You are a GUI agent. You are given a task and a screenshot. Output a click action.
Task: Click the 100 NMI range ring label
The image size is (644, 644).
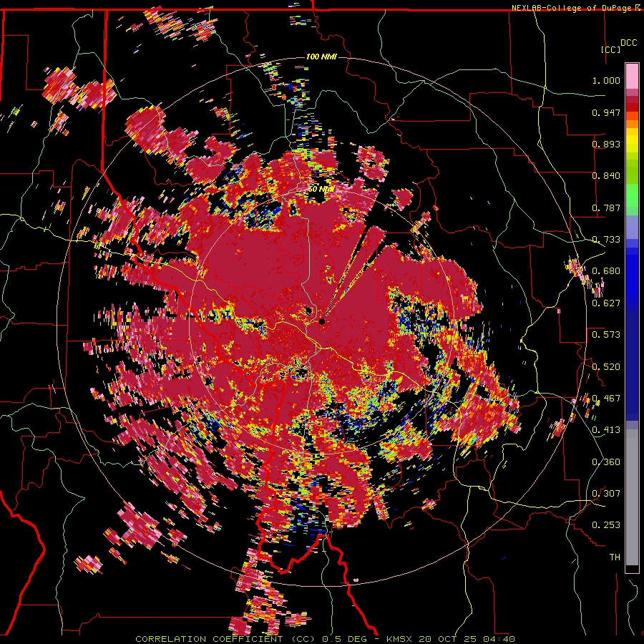(x=321, y=57)
